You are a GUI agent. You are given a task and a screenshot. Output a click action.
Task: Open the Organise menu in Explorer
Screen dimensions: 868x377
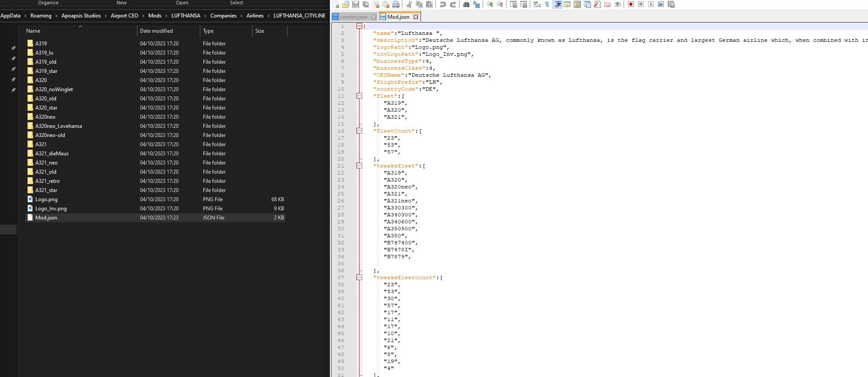pos(48,3)
